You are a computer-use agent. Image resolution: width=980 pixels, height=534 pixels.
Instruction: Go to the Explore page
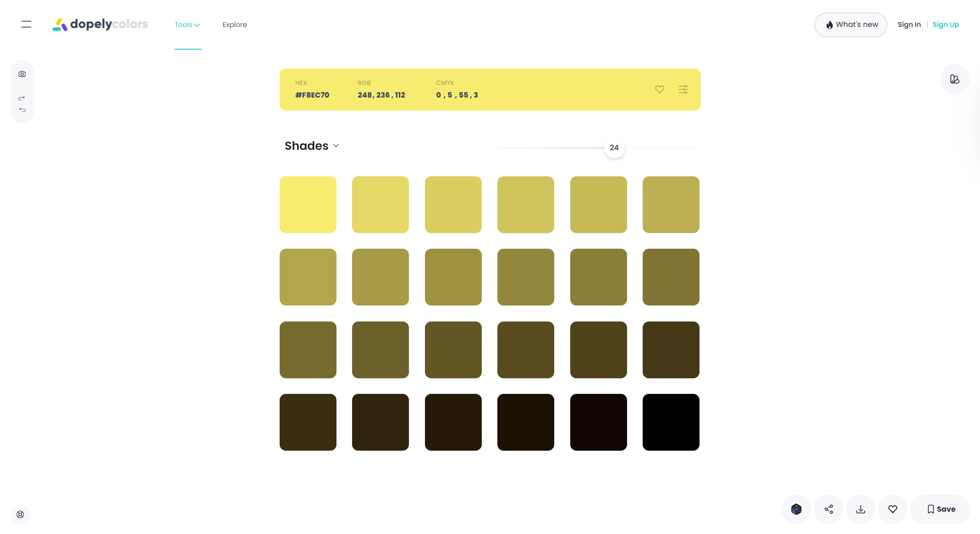click(235, 25)
